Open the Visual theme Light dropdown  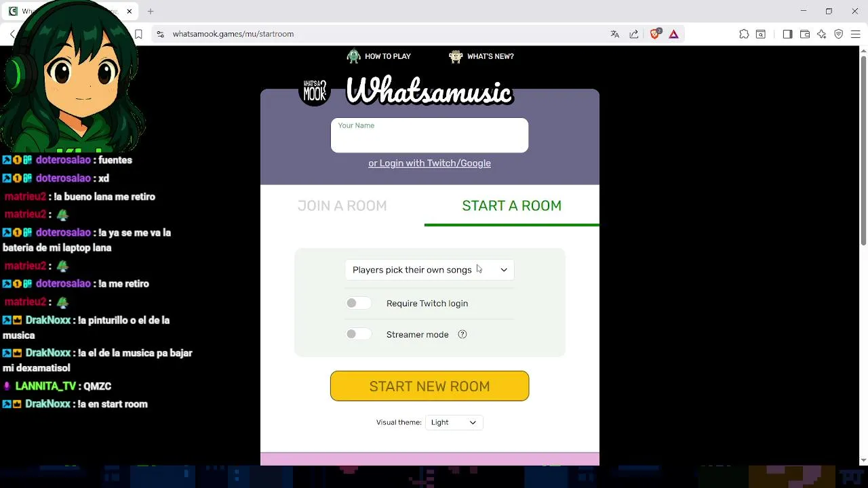[454, 422]
